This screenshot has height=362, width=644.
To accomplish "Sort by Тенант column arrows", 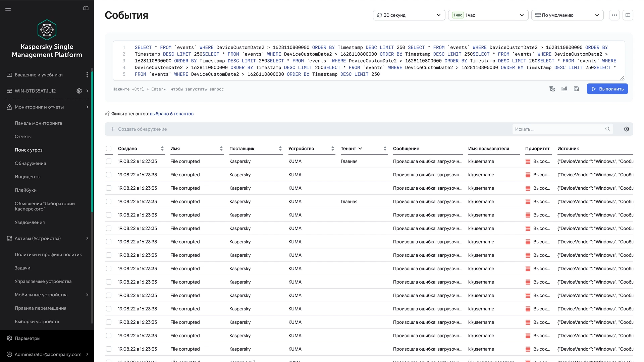I will point(385,148).
